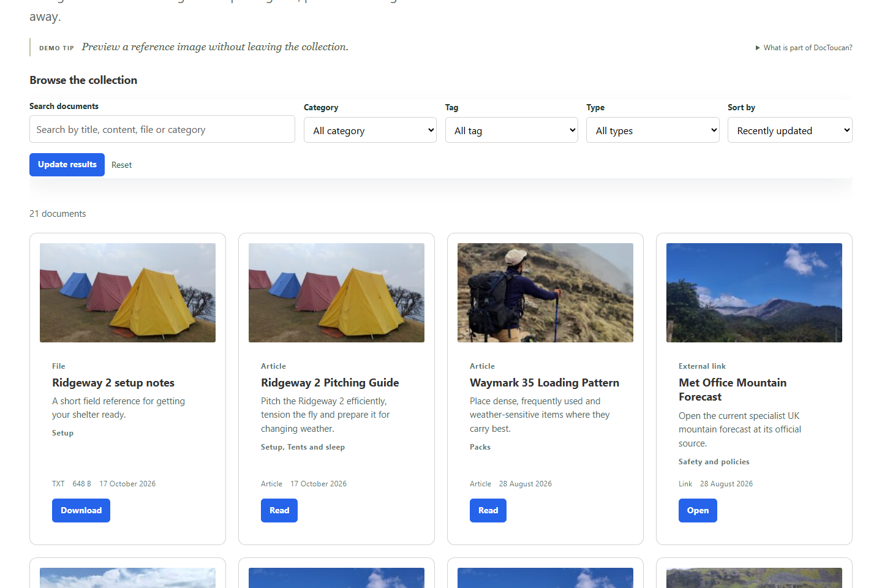
Task: Click the 'DEMO TIP' label
Action: pos(56,48)
